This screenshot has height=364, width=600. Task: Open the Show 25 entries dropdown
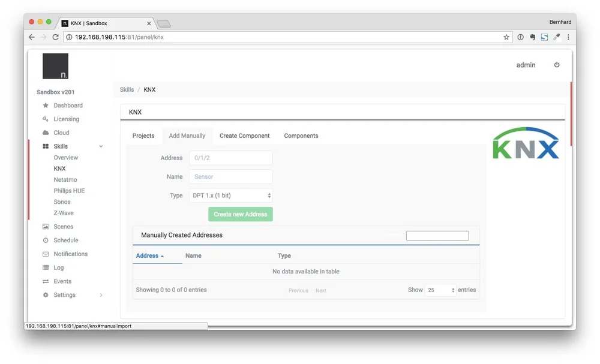click(x=440, y=290)
